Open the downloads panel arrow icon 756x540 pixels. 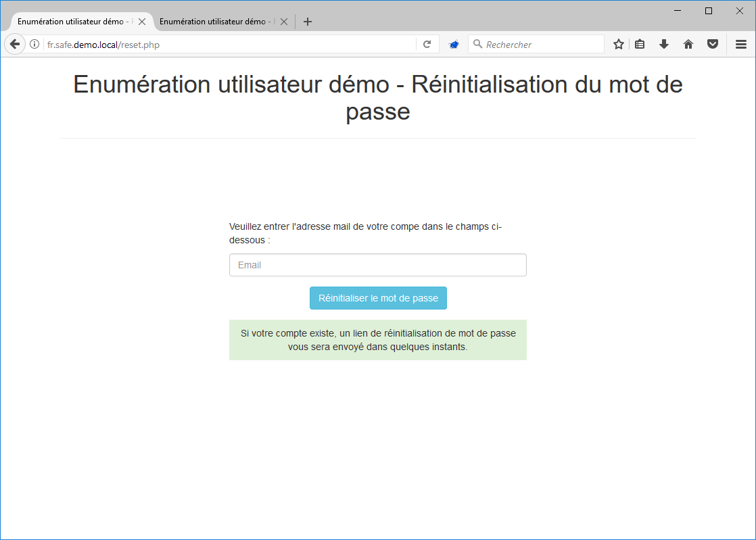tap(664, 43)
